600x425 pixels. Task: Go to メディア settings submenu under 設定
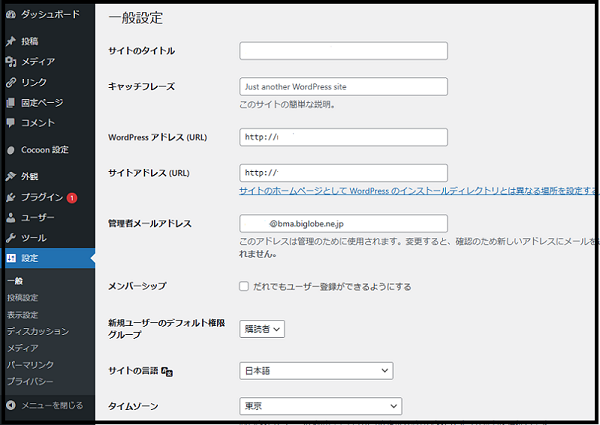23,348
